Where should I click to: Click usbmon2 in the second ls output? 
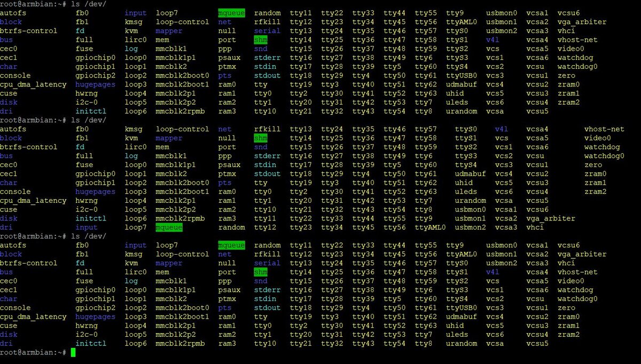(x=471, y=227)
